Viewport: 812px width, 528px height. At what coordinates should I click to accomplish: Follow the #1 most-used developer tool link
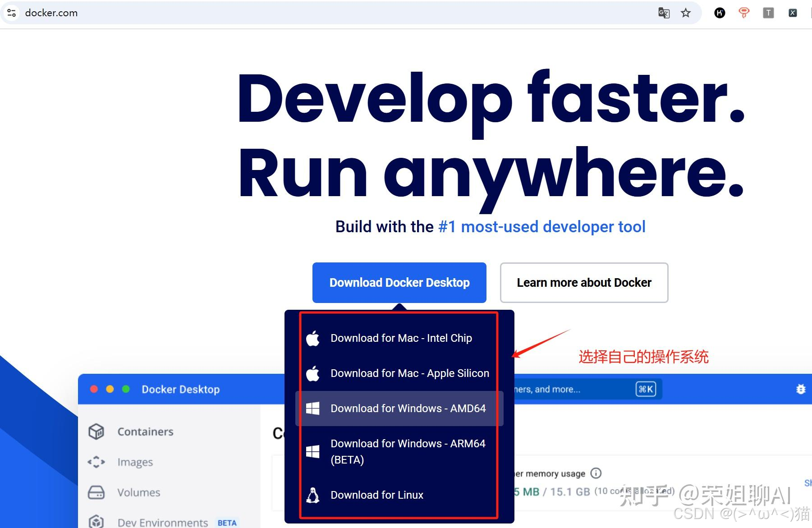pos(542,226)
